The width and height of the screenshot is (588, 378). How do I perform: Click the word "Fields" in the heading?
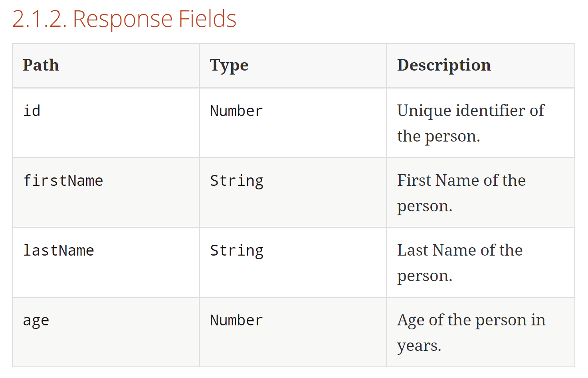[207, 19]
